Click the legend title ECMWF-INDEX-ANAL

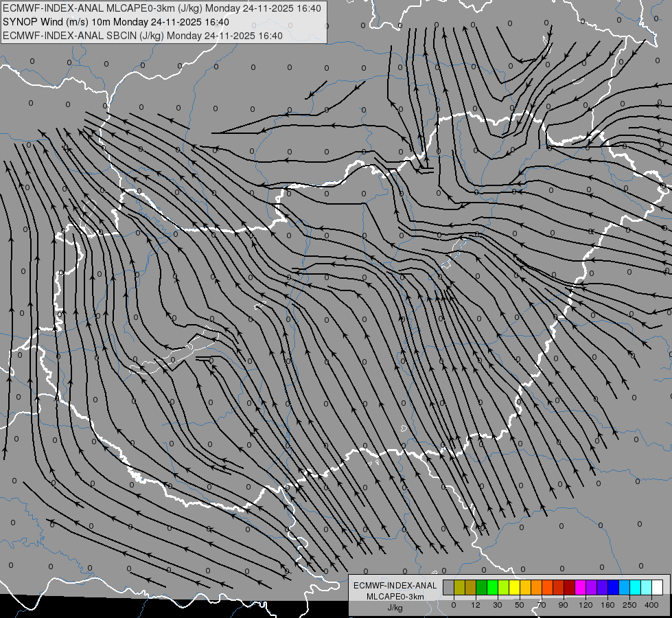[395, 586]
